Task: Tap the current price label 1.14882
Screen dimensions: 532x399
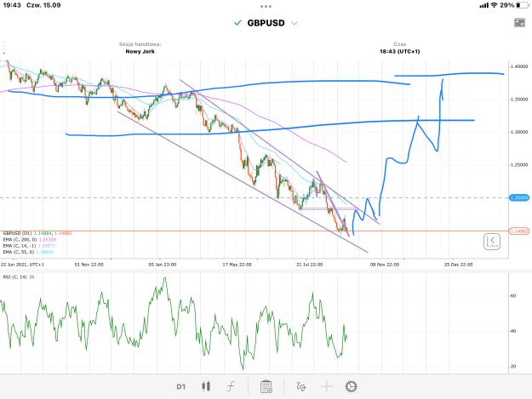Action: coord(519,231)
